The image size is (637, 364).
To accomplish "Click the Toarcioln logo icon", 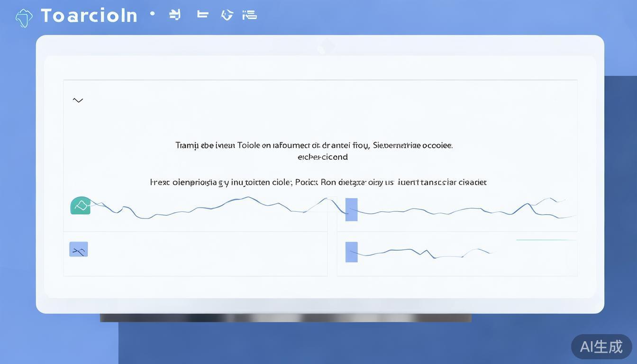I will [24, 18].
